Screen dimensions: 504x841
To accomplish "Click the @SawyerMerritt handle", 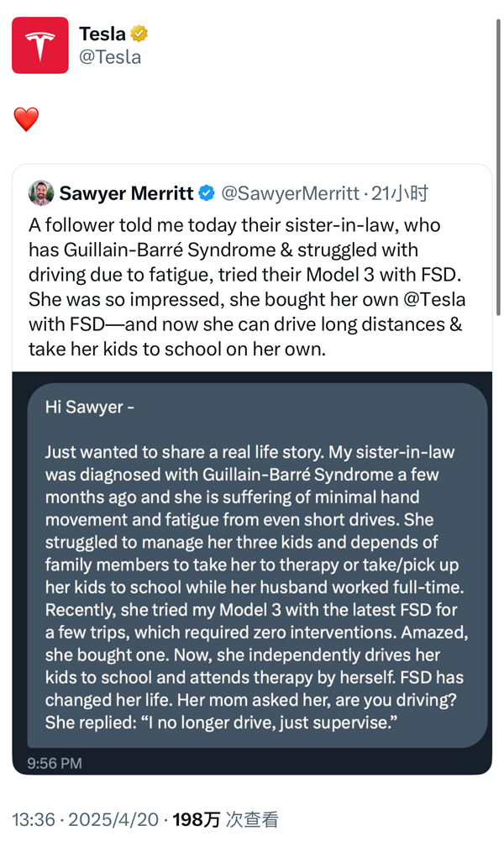I will coord(290,194).
